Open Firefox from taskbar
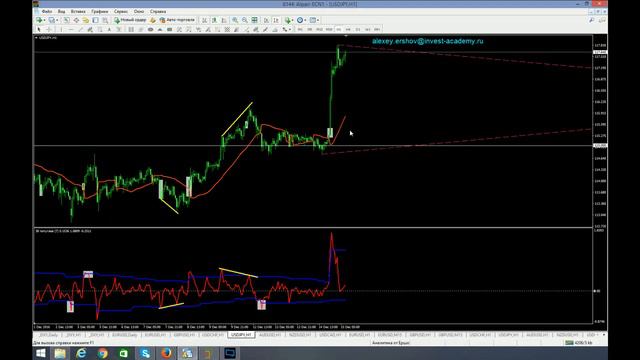 [x=166, y=353]
